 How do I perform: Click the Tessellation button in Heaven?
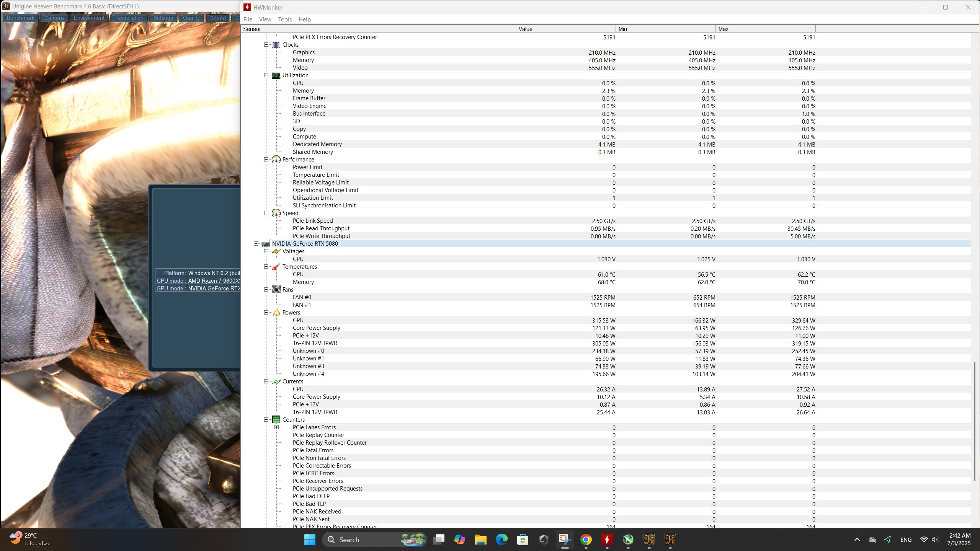pyautogui.click(x=129, y=18)
